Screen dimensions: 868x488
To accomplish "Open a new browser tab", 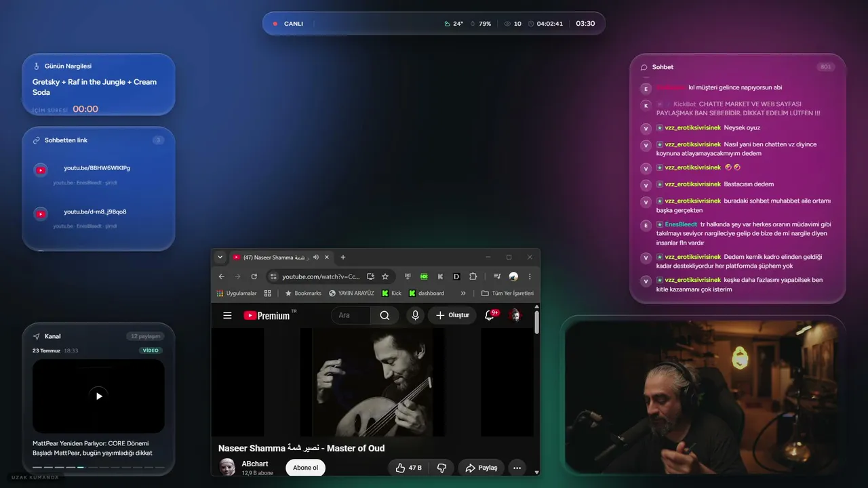I will pyautogui.click(x=343, y=258).
